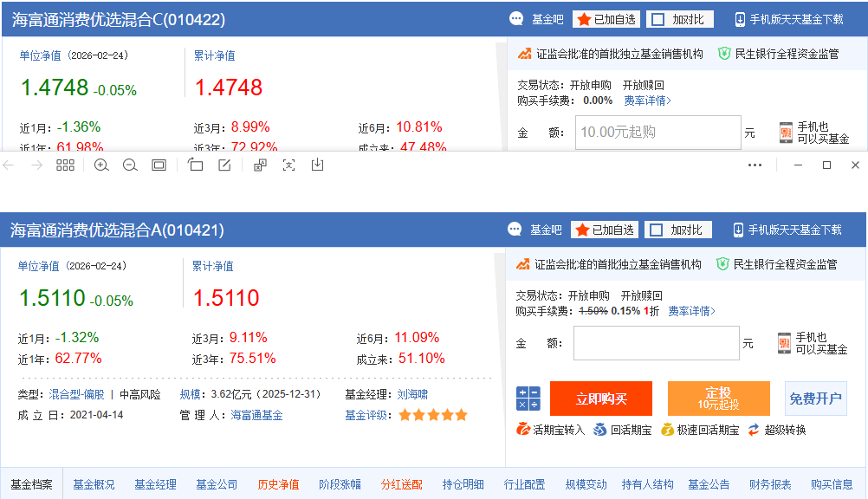This screenshot has height=499, width=868.
Task: Select 回活期宝 option
Action: pyautogui.click(x=622, y=430)
